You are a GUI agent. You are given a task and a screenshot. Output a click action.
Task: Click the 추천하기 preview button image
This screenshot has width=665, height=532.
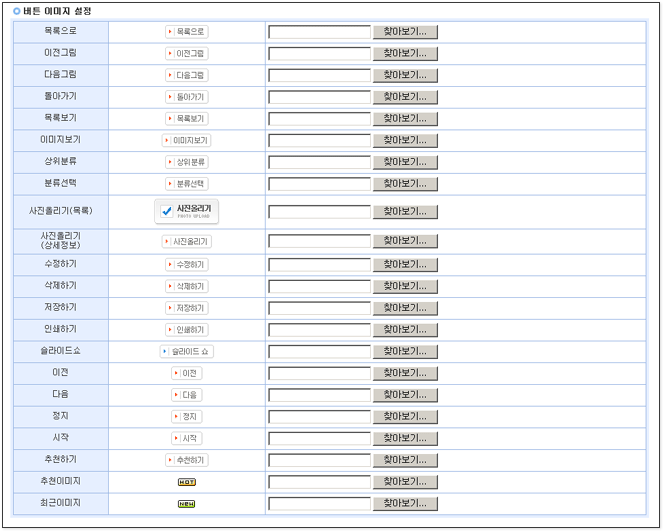[x=186, y=460]
